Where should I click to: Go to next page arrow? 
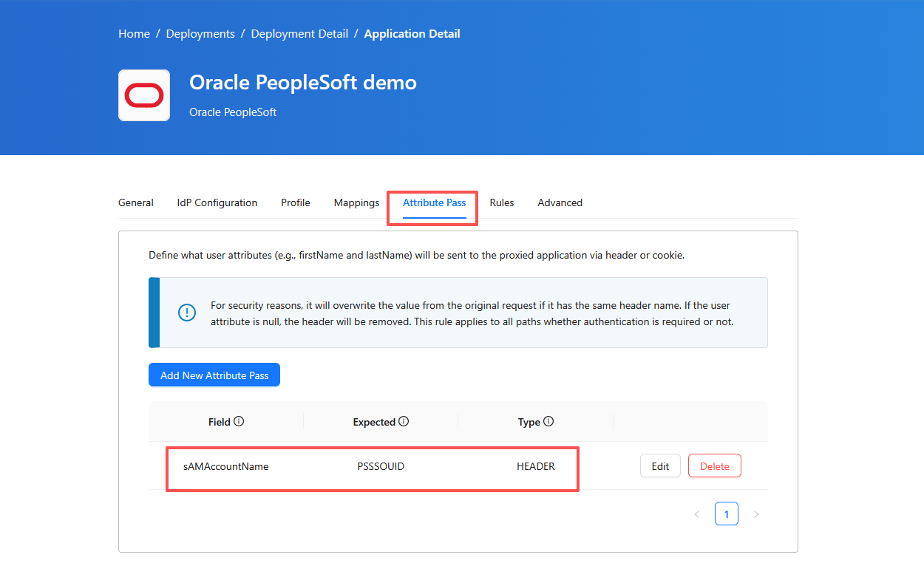(x=756, y=514)
